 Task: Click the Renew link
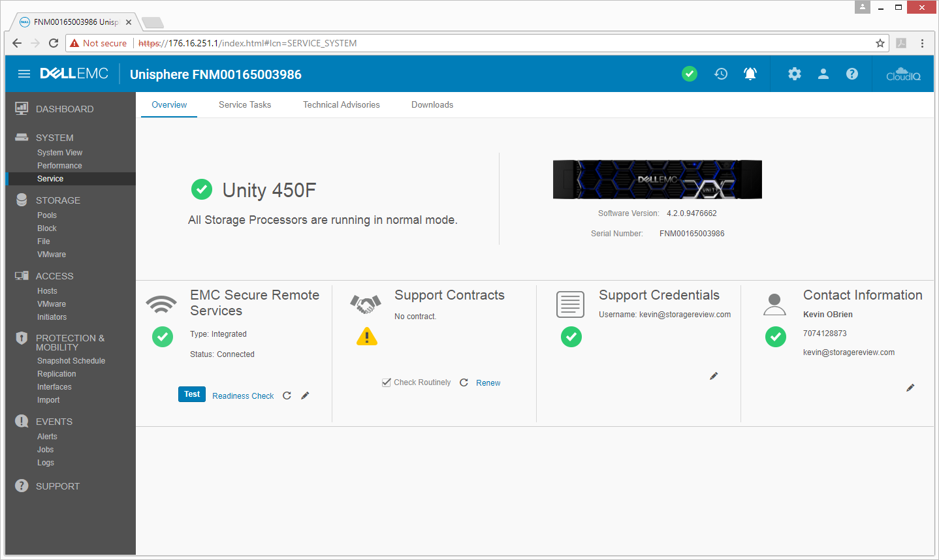(x=488, y=383)
